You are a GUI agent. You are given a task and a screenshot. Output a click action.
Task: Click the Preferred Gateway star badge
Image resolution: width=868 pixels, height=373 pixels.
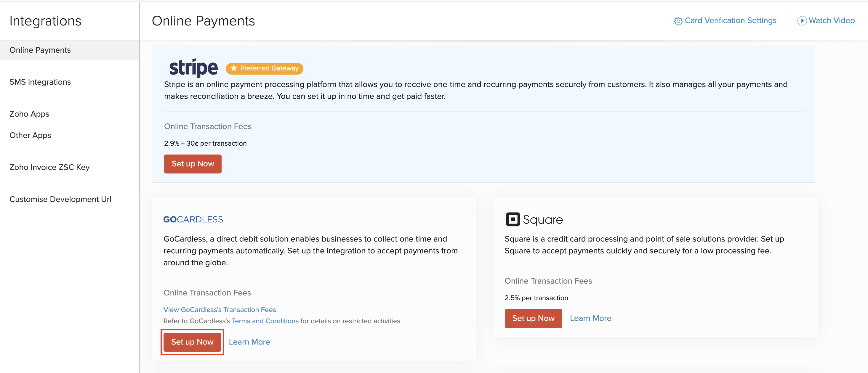pyautogui.click(x=264, y=68)
